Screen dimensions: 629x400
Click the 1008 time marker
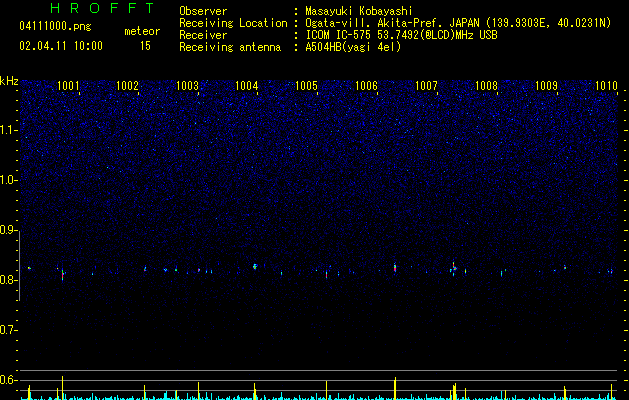click(x=486, y=86)
